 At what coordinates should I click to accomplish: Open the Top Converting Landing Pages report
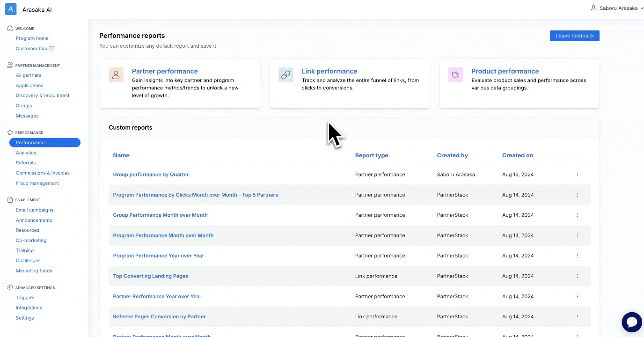click(x=151, y=276)
